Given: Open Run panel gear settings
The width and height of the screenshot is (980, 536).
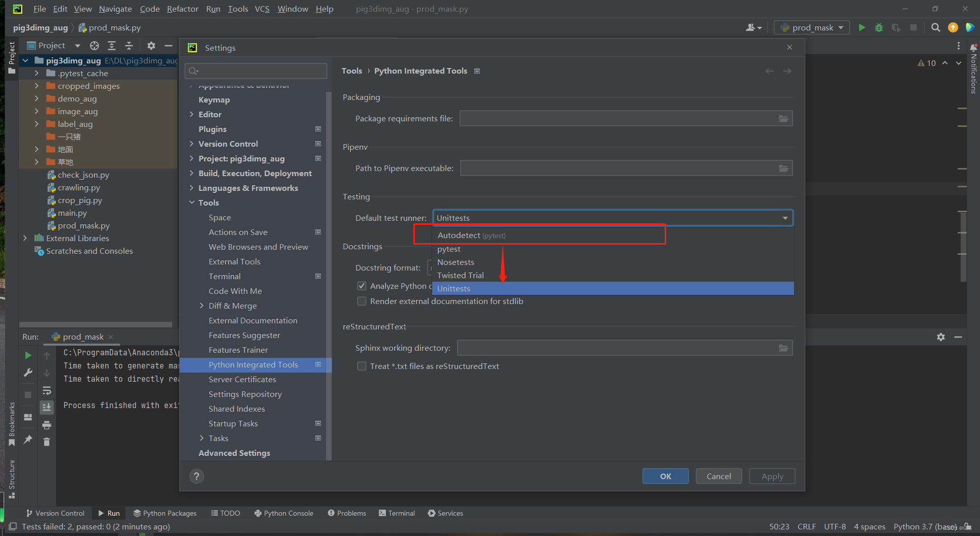Looking at the screenshot, I should (941, 337).
